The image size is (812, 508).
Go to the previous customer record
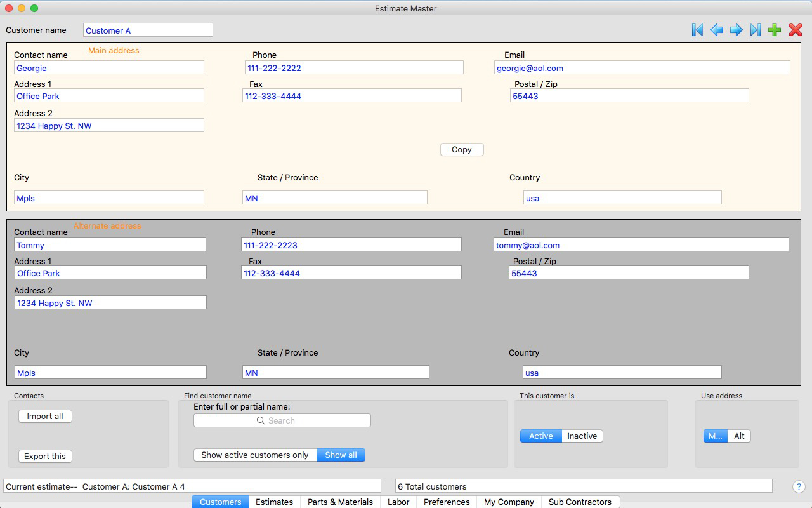click(x=716, y=29)
